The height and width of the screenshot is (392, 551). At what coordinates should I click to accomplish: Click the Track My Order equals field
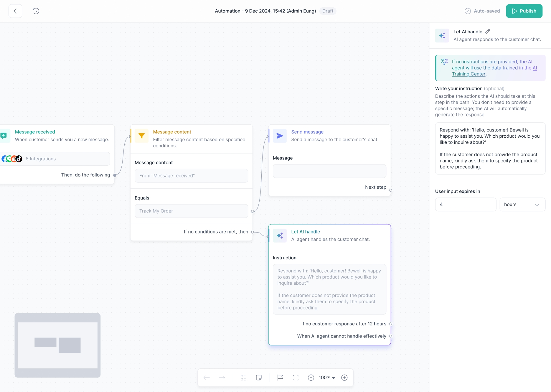click(x=191, y=211)
